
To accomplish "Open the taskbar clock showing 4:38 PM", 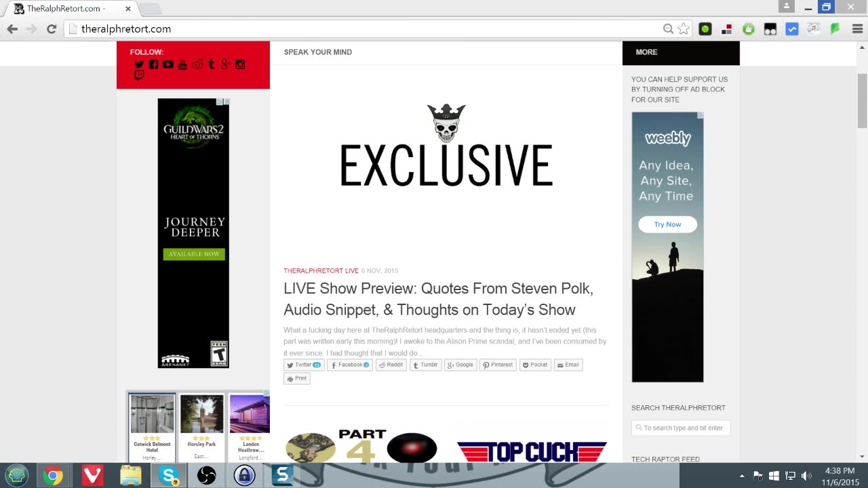I will [840, 476].
